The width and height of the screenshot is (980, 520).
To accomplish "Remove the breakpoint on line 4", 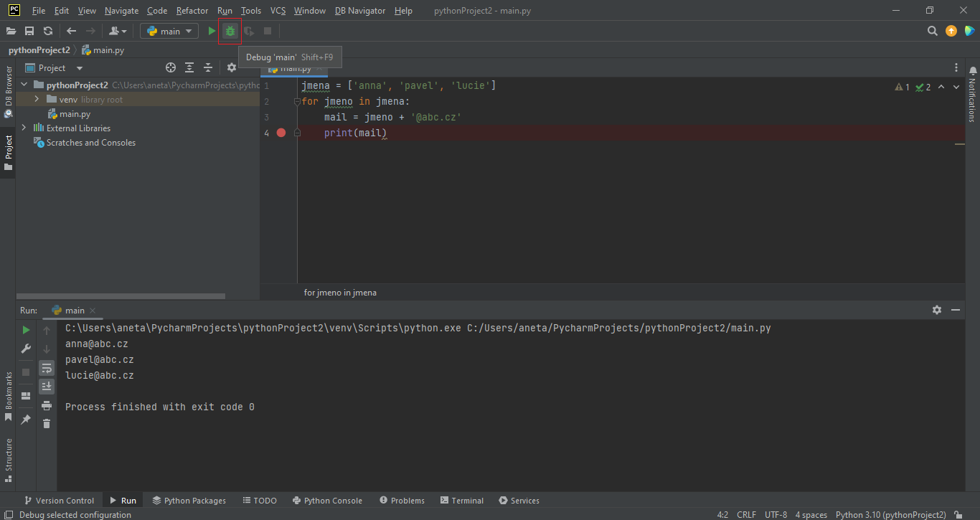I will pyautogui.click(x=281, y=132).
